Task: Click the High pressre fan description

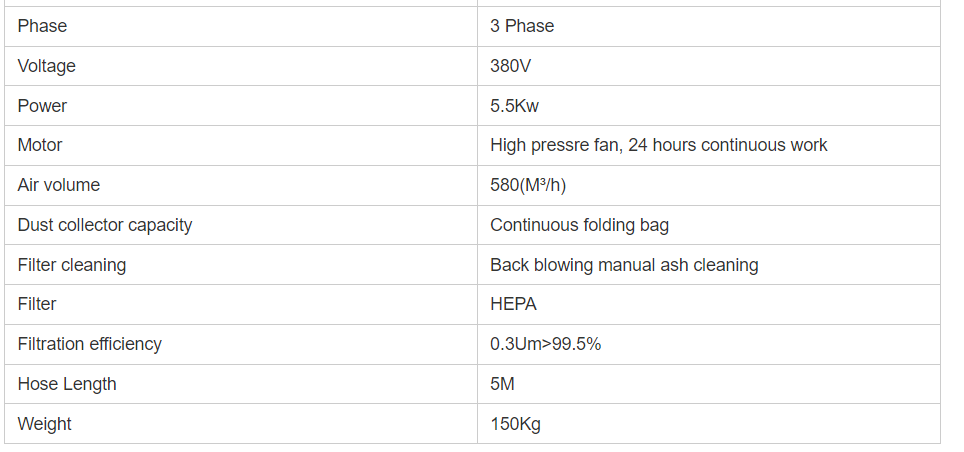Action: click(x=658, y=145)
